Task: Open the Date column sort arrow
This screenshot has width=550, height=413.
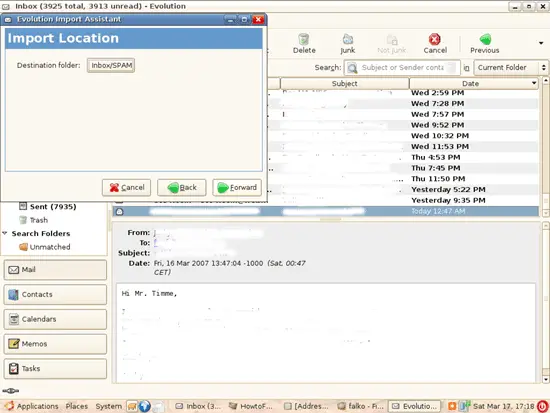Action: point(534,84)
